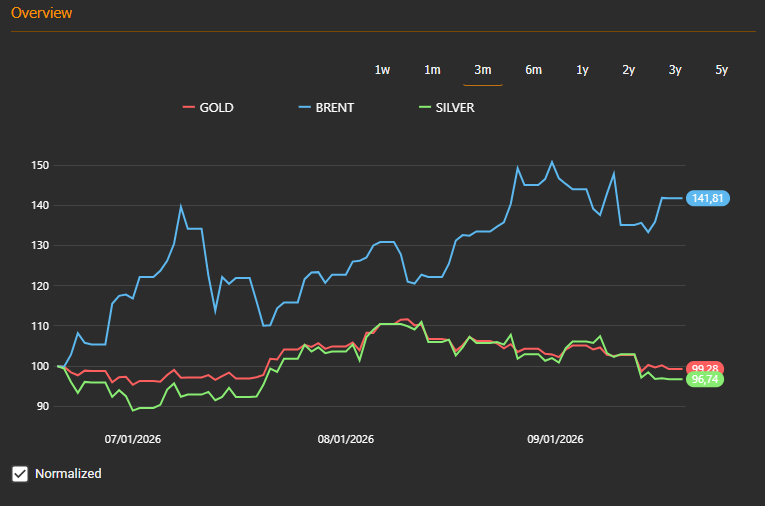Click the red GOLD legend marker
Viewport: 765px width, 506px height.
pos(189,107)
